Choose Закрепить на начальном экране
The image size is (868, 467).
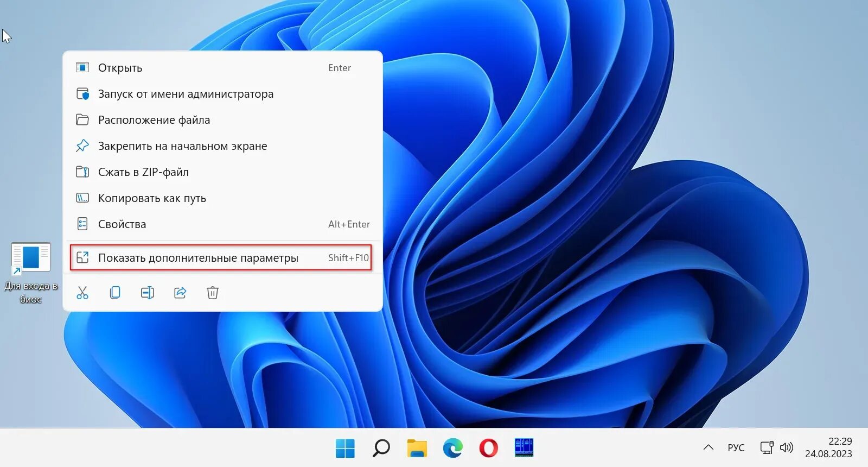click(x=222, y=146)
